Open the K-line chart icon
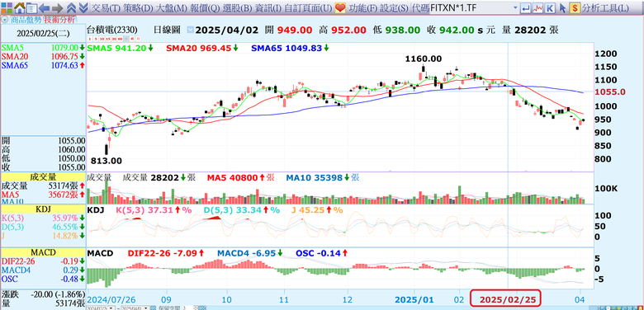The width and height of the screenshot is (644, 310). 551,7
